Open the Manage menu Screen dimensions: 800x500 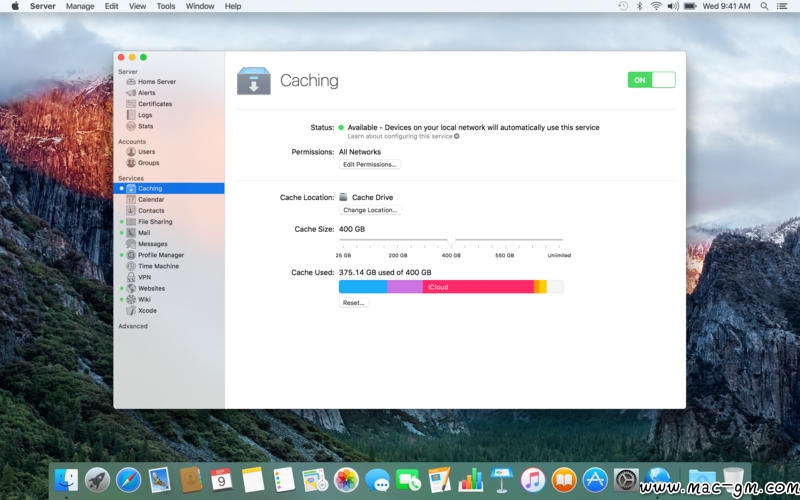pos(80,6)
